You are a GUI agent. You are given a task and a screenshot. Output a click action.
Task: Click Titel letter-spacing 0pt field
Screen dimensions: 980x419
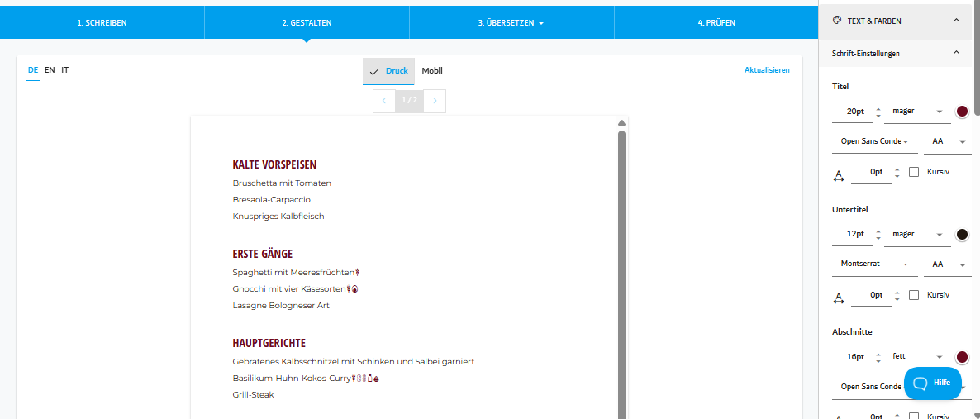click(871, 172)
